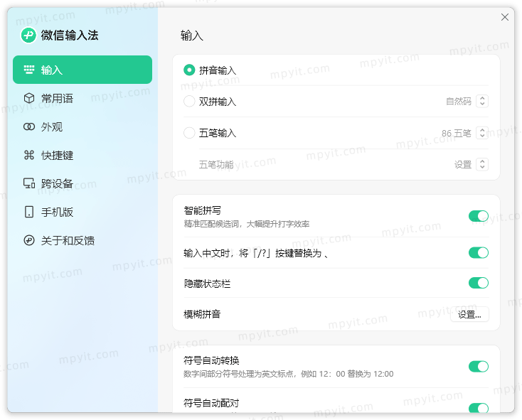
Task: Click the 符号自动配对 label text
Action: pos(211,403)
